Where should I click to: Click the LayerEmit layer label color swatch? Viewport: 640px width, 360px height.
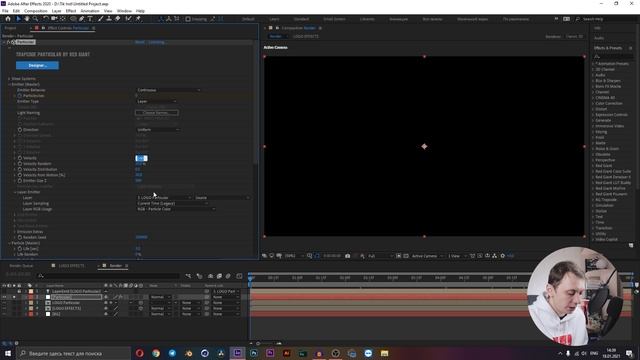pyautogui.click(x=31, y=291)
